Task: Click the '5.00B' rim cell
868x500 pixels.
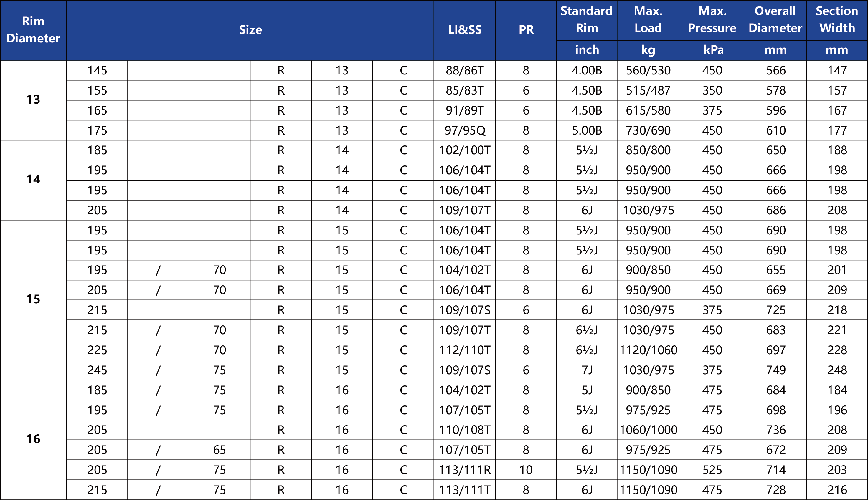Action: tap(587, 130)
